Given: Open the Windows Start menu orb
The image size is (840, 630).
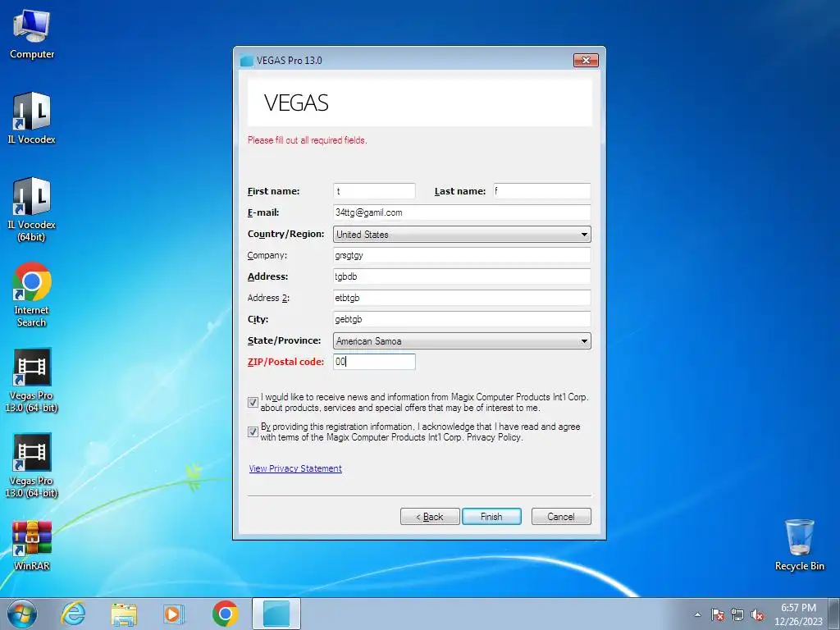Looking at the screenshot, I should point(22,614).
